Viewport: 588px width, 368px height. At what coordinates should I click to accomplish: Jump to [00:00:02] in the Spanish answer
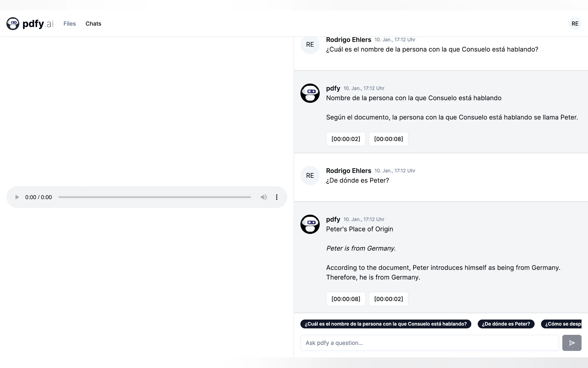pyautogui.click(x=346, y=139)
